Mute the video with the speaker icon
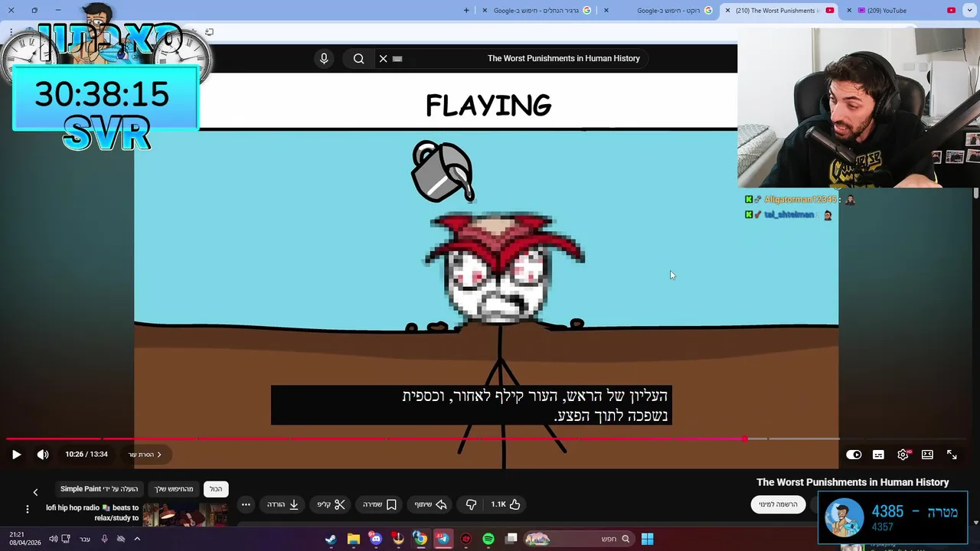Screen dimensions: 980x551 [x=43, y=455]
